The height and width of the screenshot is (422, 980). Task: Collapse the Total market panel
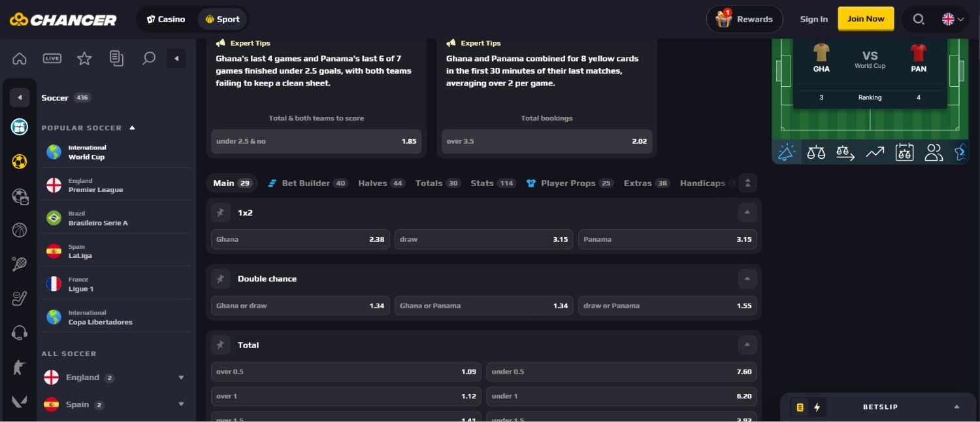click(x=747, y=345)
